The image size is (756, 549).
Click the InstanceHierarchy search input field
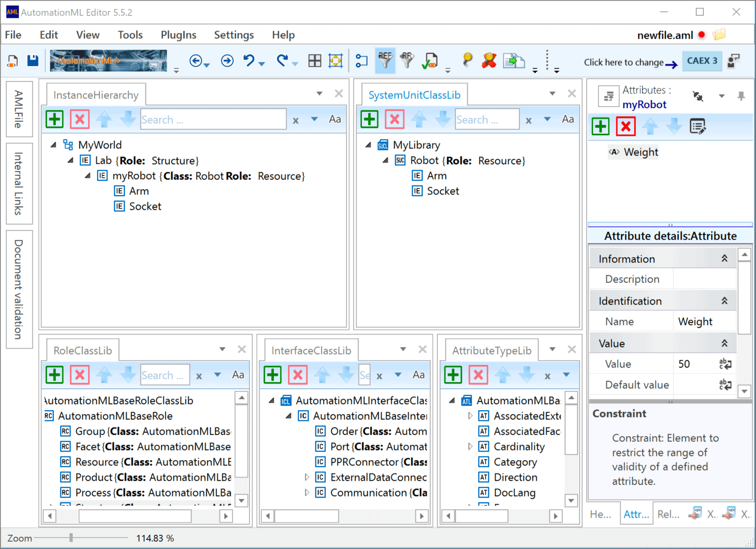213,119
